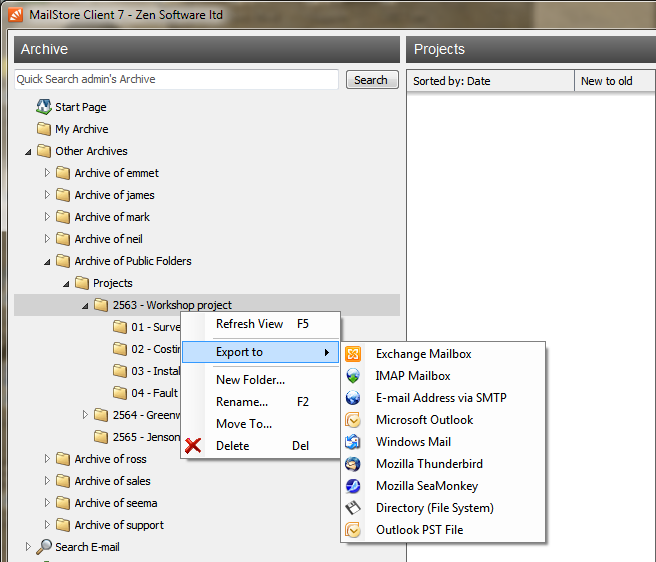
Task: Select 2565 - Jenson folder
Action: [x=146, y=437]
